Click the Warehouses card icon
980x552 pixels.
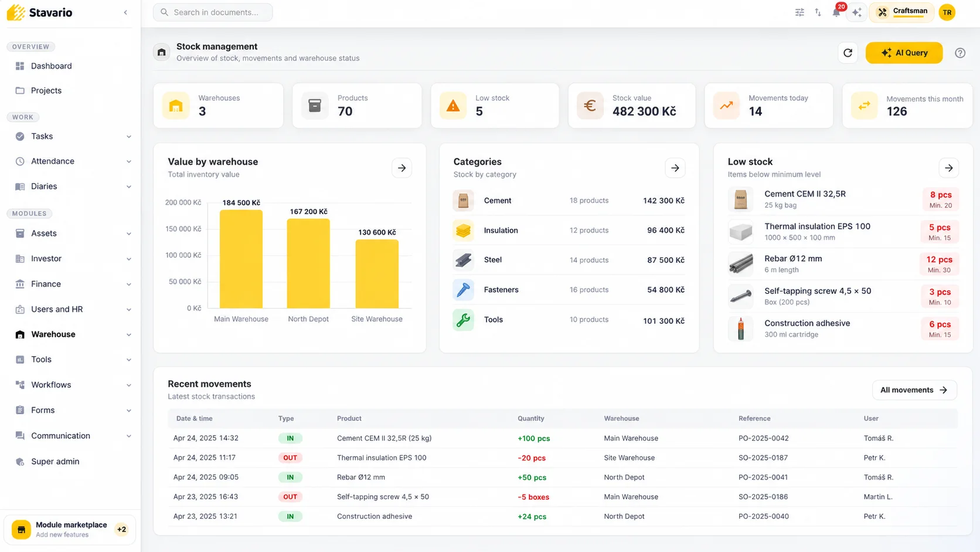[x=176, y=106]
